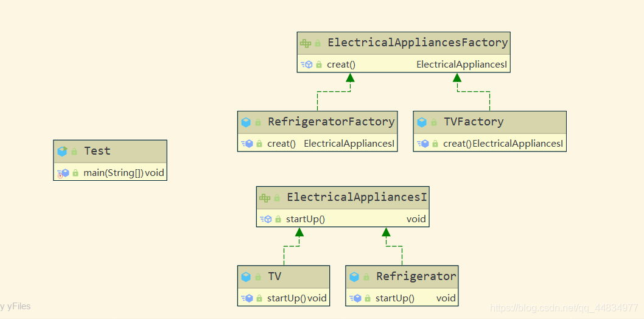
Task: Select startUp() in TV node
Action: [287, 298]
